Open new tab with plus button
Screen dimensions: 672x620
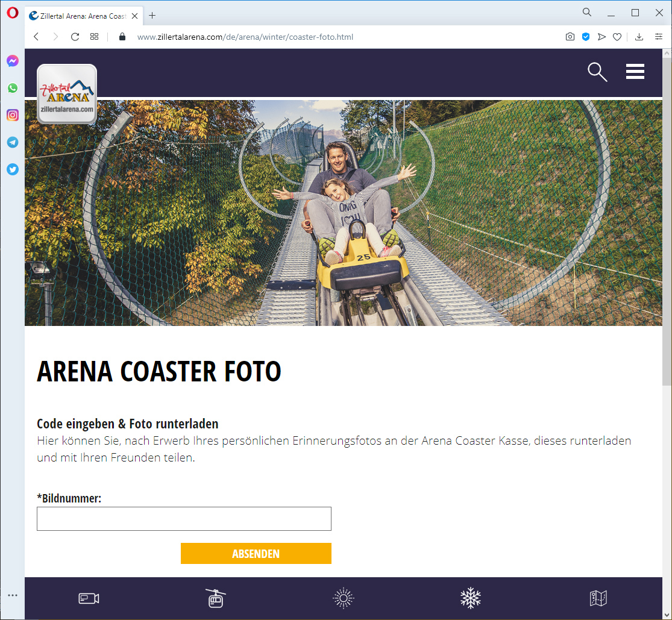click(x=152, y=16)
